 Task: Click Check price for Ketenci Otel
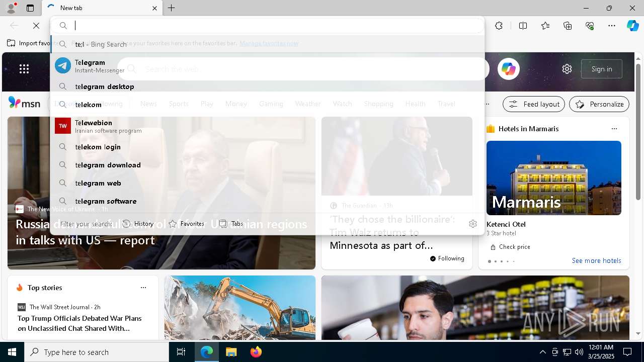[x=510, y=247]
